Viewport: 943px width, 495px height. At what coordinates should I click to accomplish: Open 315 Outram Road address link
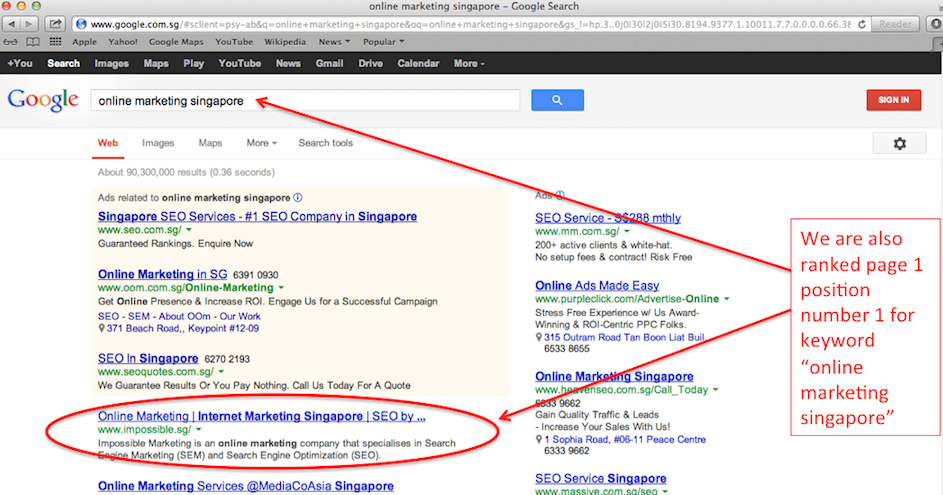coord(625,337)
